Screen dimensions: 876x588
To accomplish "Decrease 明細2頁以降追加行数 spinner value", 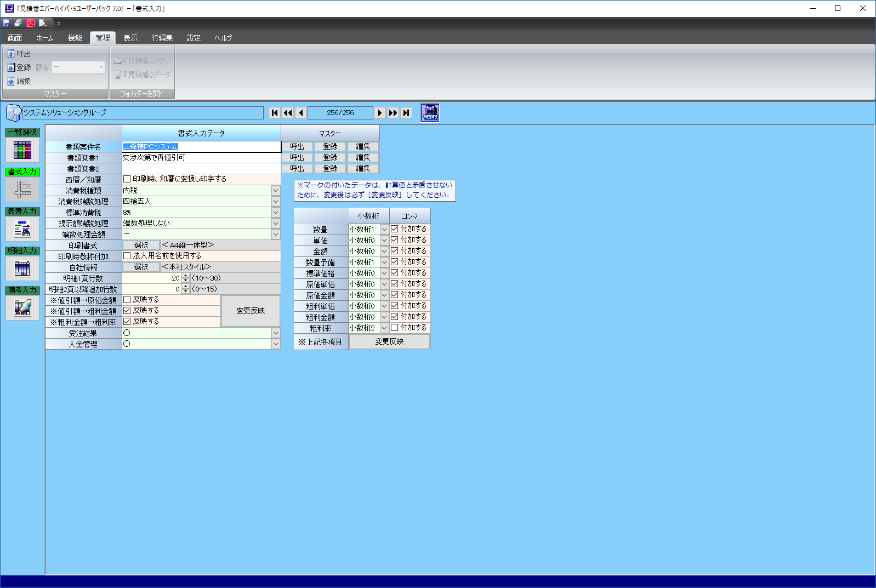I will coord(185,292).
